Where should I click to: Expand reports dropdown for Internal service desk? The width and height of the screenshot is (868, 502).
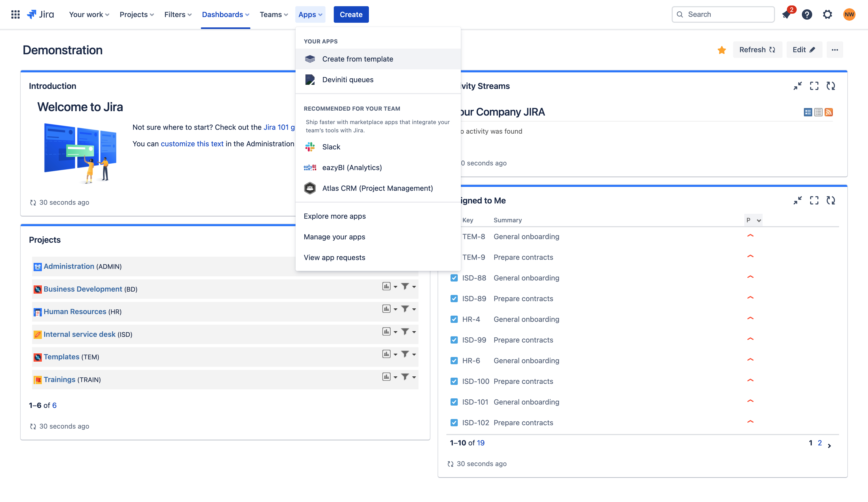coord(396,332)
